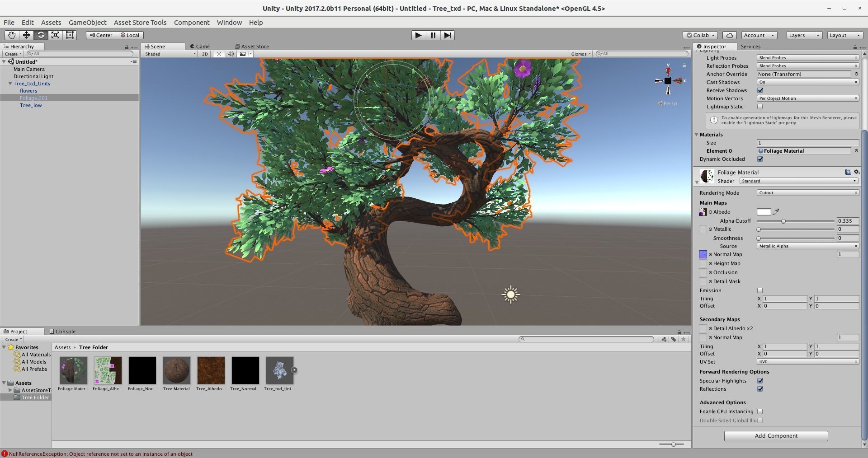Toggle Dynamic Occluded checkbox
The height and width of the screenshot is (458, 868).
[760, 159]
